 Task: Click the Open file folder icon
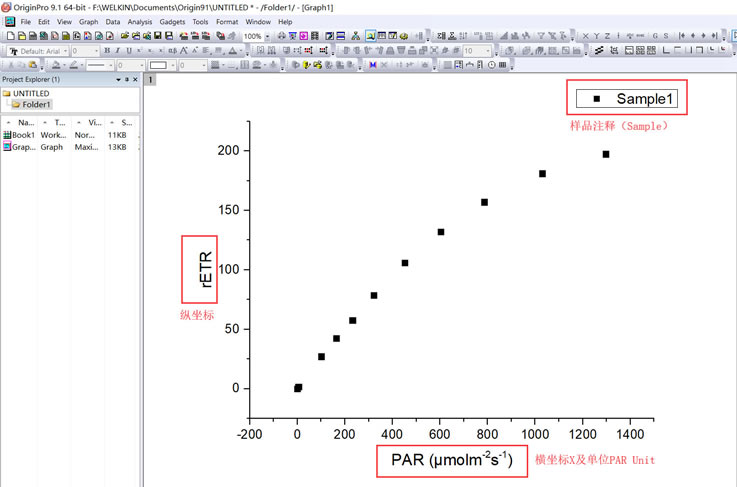coord(124,36)
